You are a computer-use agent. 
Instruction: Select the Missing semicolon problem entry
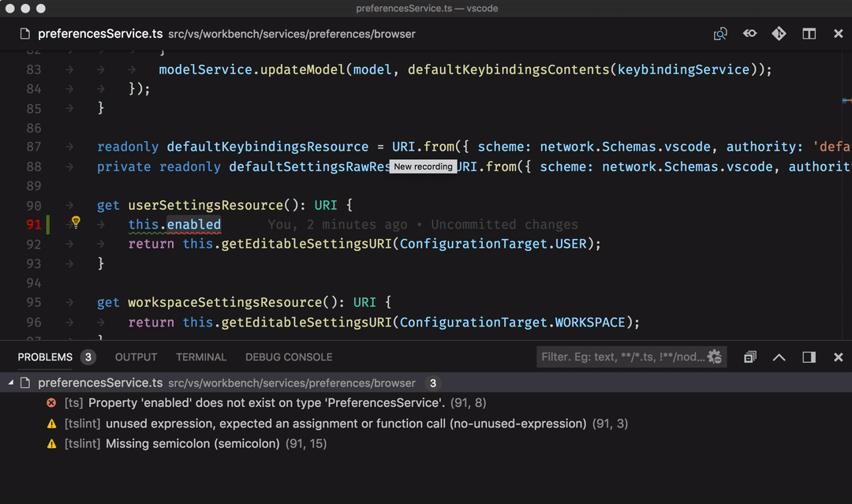pos(197,443)
